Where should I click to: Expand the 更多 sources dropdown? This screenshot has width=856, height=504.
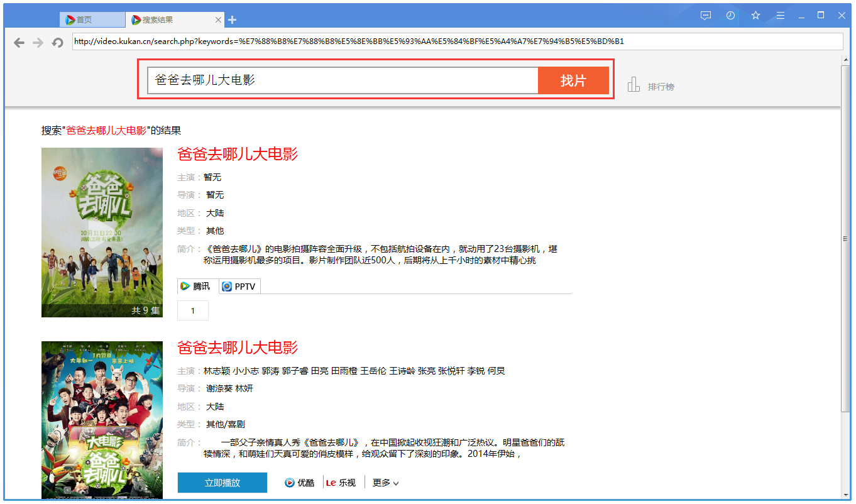click(385, 483)
